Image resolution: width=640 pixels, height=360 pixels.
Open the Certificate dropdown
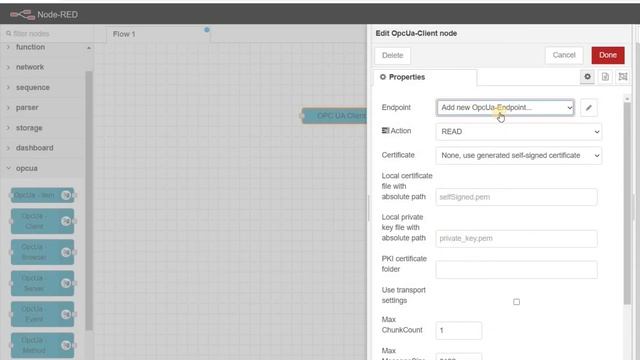(x=518, y=156)
